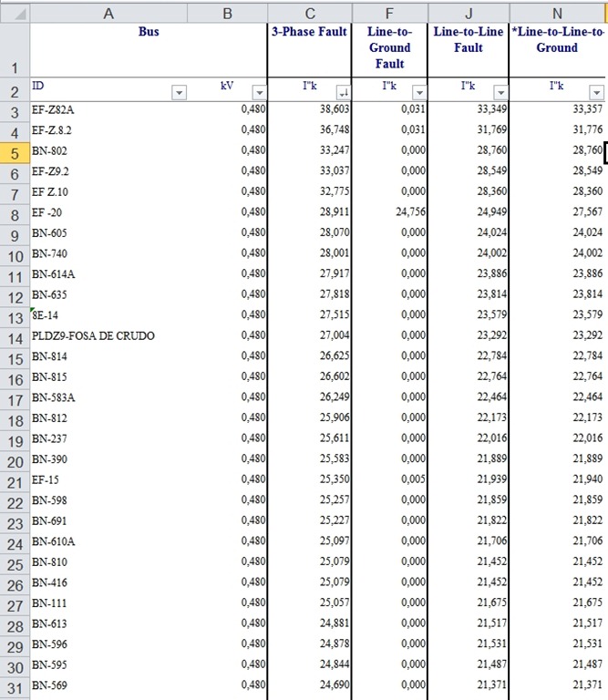608x700 pixels.
Task: Select cell EF-Z.8.2
Action: (x=108, y=130)
